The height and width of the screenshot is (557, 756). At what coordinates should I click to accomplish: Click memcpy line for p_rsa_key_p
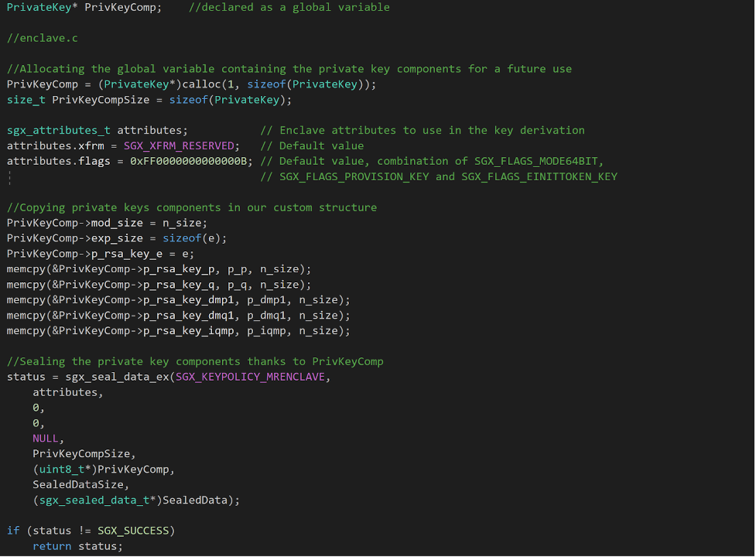tap(159, 269)
